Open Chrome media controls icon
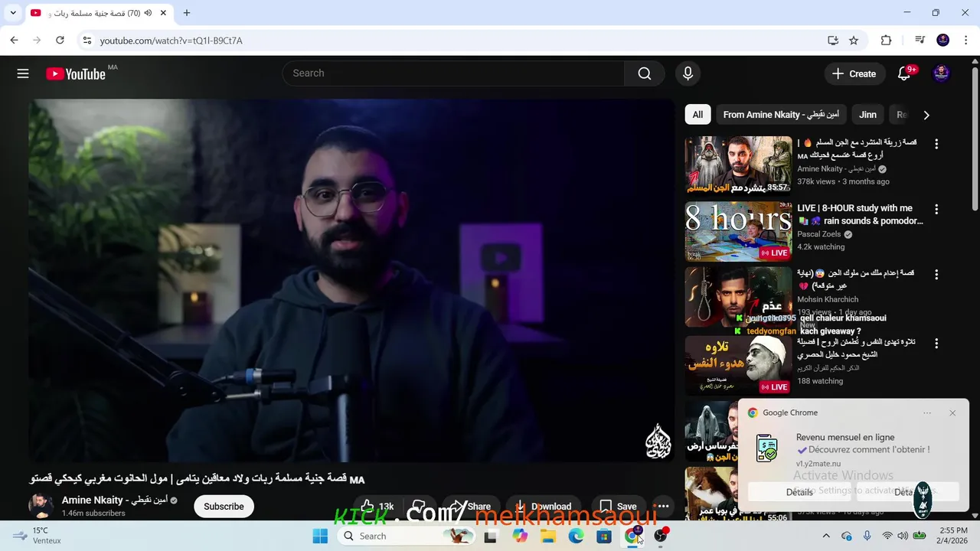 pyautogui.click(x=920, y=41)
